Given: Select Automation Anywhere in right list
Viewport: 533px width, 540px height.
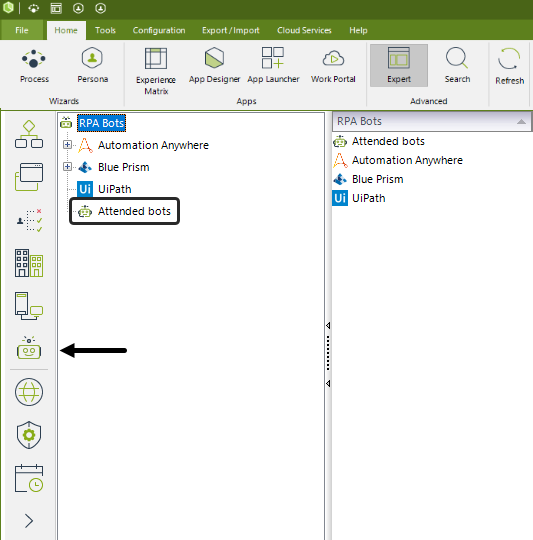Looking at the screenshot, I should 407,160.
